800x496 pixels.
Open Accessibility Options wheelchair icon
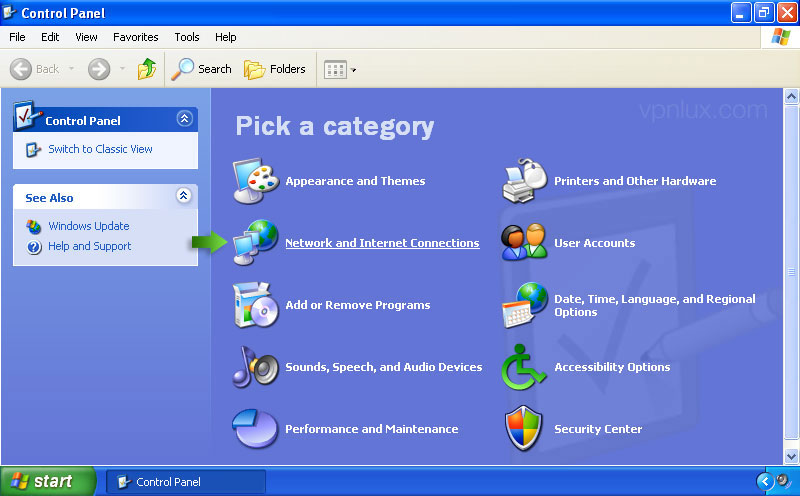pyautogui.click(x=523, y=367)
